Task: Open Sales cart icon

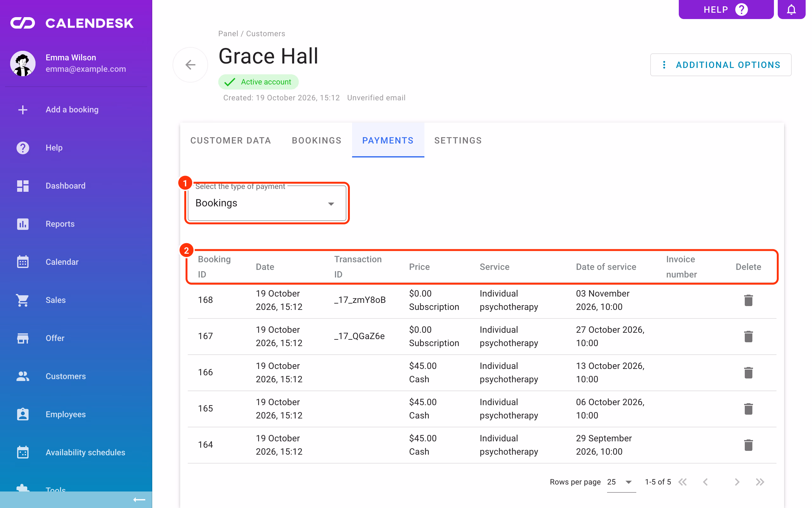Action: tap(23, 300)
